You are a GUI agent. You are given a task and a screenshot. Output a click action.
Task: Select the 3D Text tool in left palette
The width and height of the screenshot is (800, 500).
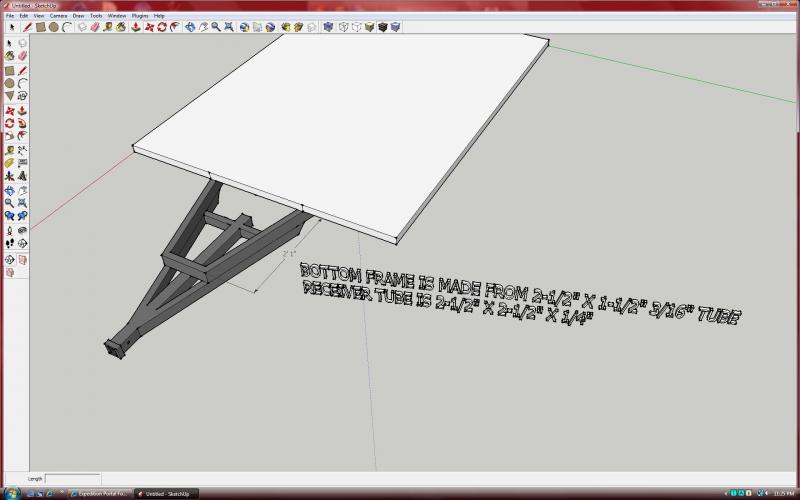click(x=22, y=176)
